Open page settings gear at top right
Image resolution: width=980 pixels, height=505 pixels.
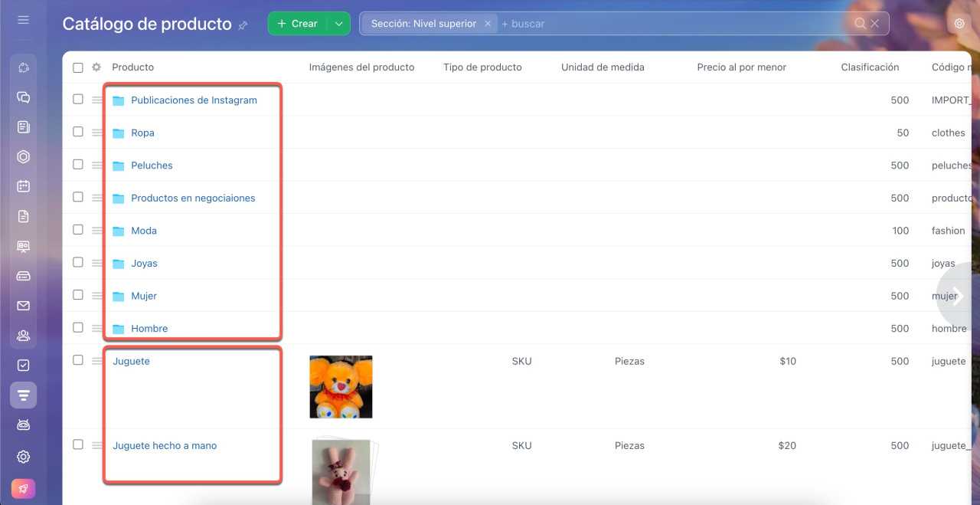click(959, 24)
